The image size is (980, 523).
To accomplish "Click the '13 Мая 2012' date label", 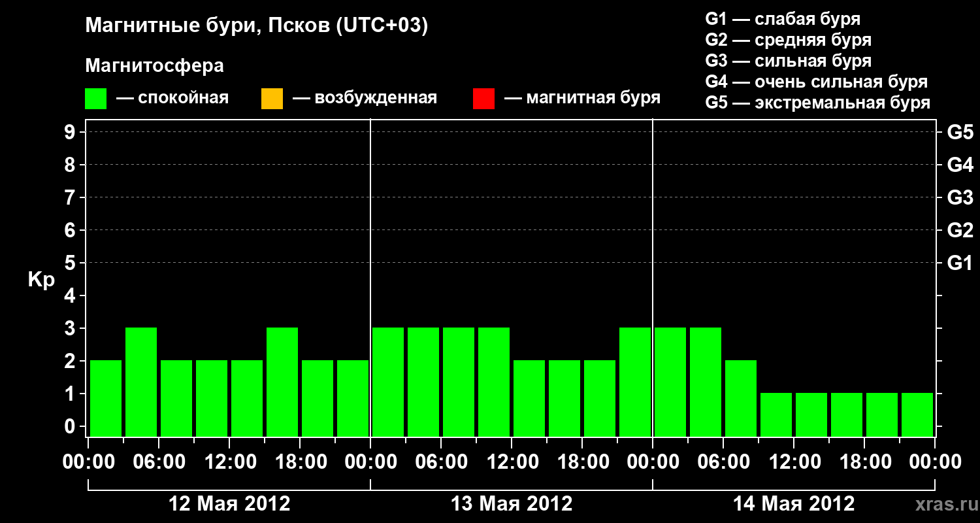I will point(512,503).
